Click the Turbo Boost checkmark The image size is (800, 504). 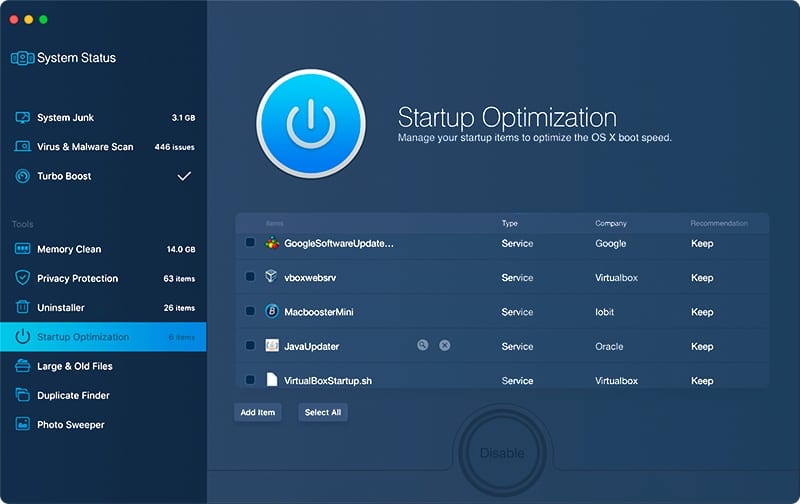[184, 176]
